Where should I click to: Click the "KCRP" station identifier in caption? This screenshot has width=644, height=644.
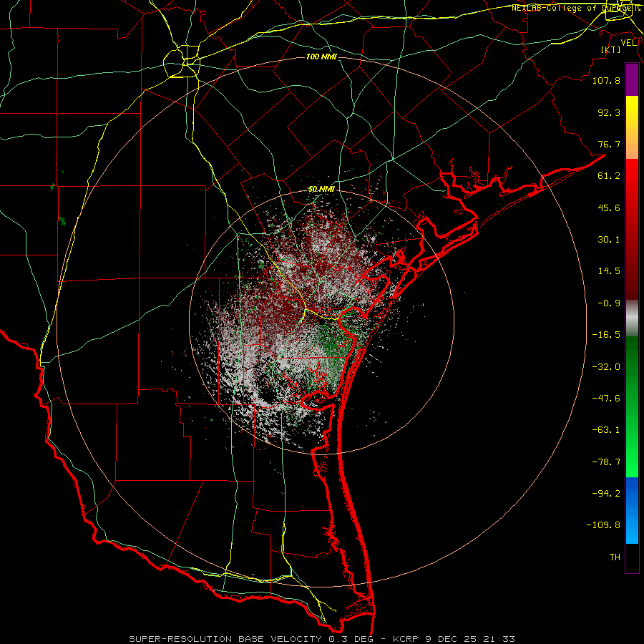(x=406, y=639)
